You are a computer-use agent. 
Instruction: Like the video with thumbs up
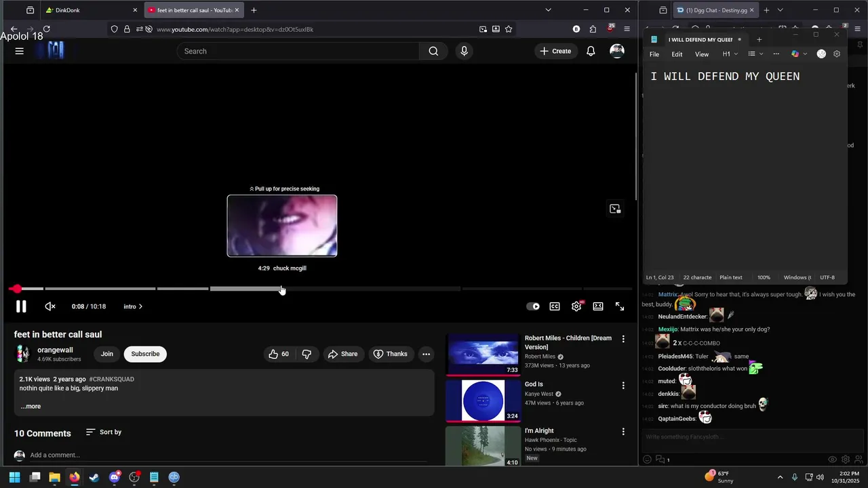coord(279,354)
